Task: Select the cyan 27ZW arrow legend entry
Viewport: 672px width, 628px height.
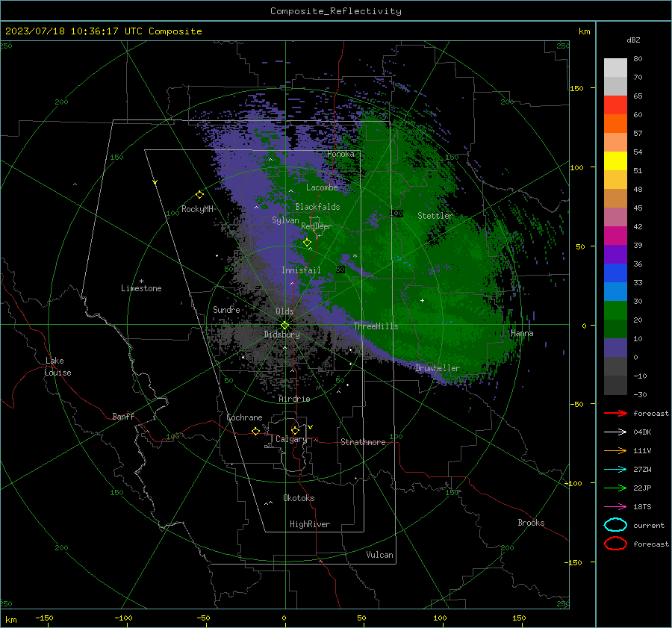Action: pyautogui.click(x=615, y=470)
